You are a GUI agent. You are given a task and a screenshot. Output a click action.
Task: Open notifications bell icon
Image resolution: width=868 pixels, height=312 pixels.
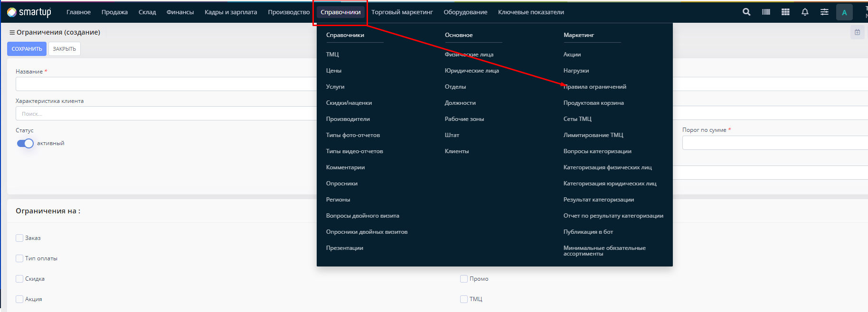coord(805,12)
